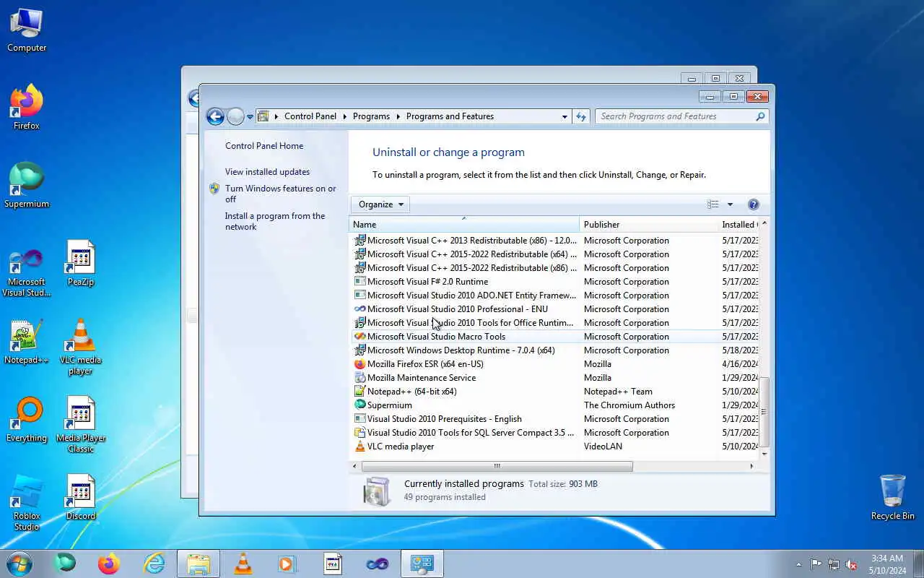Click the change view icon button
Image resolution: width=924 pixels, height=578 pixels.
(713, 204)
